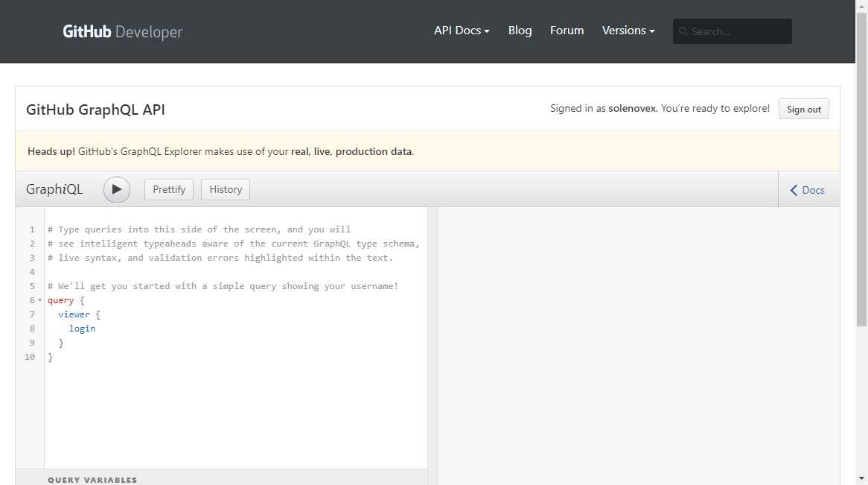Click the username solenovex text

(632, 109)
